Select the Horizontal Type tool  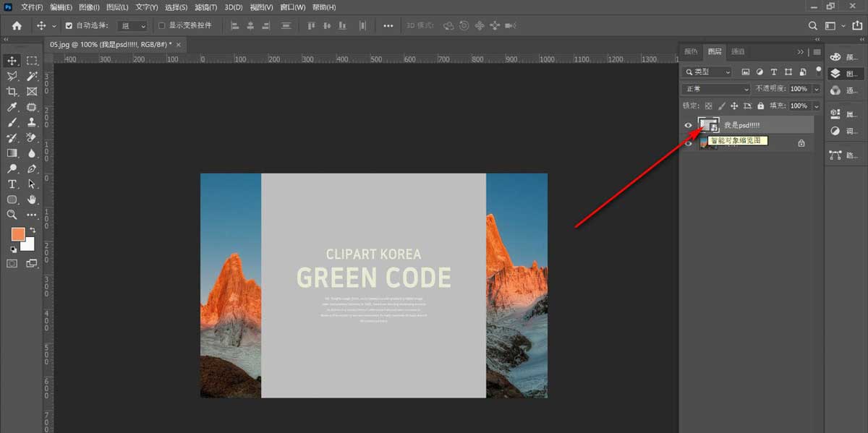(x=12, y=184)
